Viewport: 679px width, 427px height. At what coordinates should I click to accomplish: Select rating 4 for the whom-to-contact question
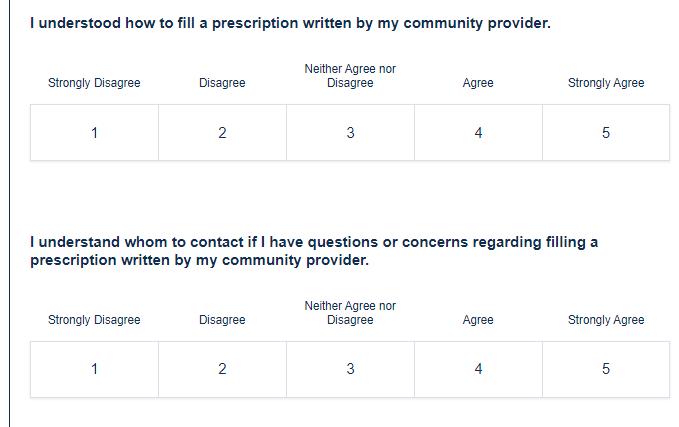[x=478, y=369]
